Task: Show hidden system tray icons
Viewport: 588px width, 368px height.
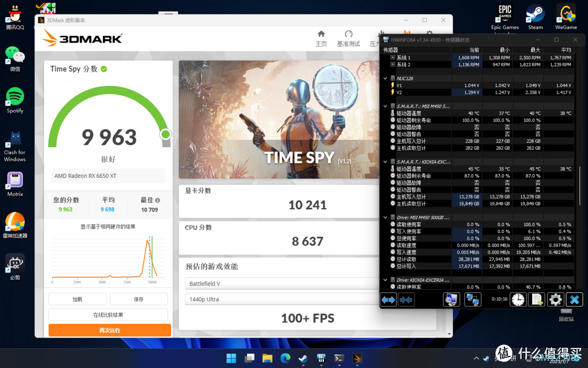Action: pyautogui.click(x=476, y=358)
